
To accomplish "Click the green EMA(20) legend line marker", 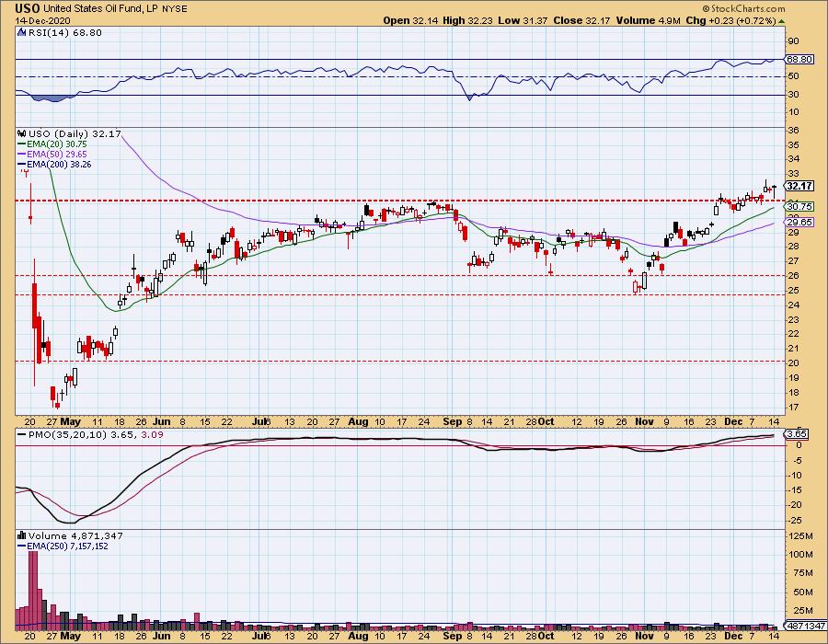I will tap(22, 144).
